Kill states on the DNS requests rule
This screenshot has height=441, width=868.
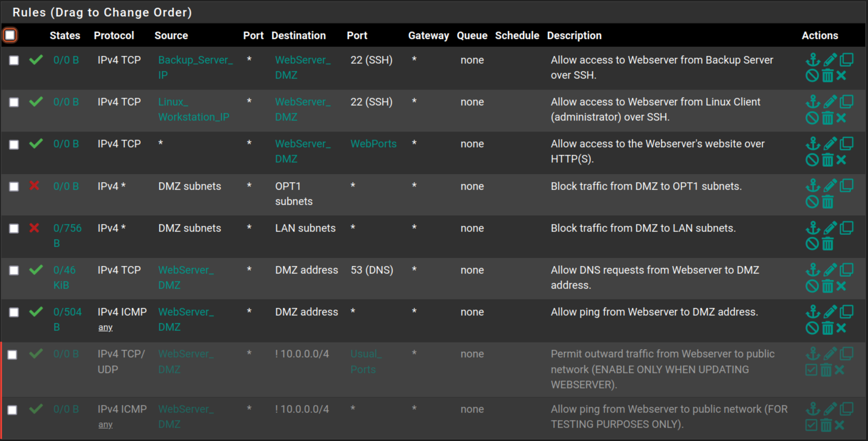pyautogui.click(x=841, y=286)
